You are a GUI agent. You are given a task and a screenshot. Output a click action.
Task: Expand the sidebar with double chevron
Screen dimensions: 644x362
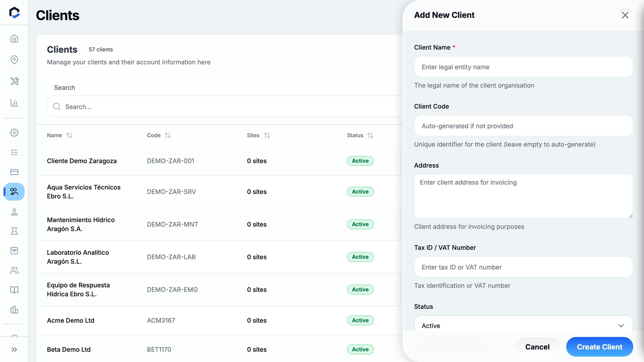click(x=14, y=349)
